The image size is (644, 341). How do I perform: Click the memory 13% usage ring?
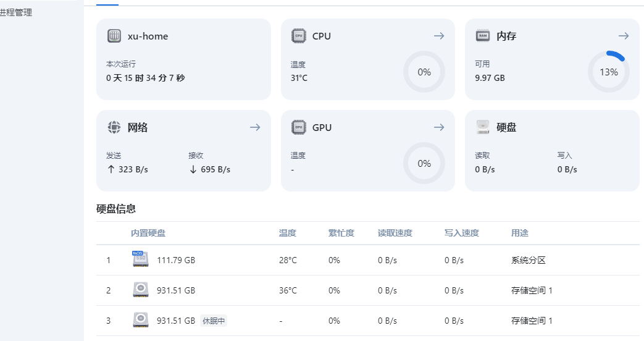pyautogui.click(x=608, y=72)
